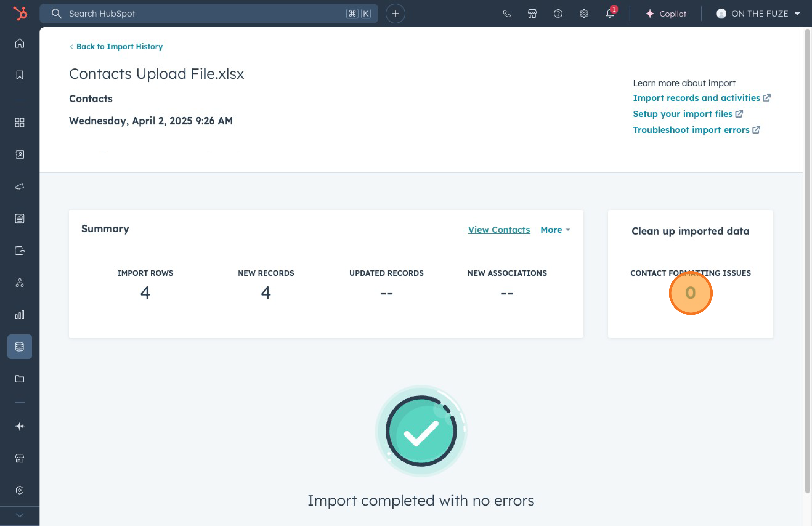Open the ON THE FUZE account dropdown
Image resolution: width=812 pixels, height=526 pixels.
[758, 14]
